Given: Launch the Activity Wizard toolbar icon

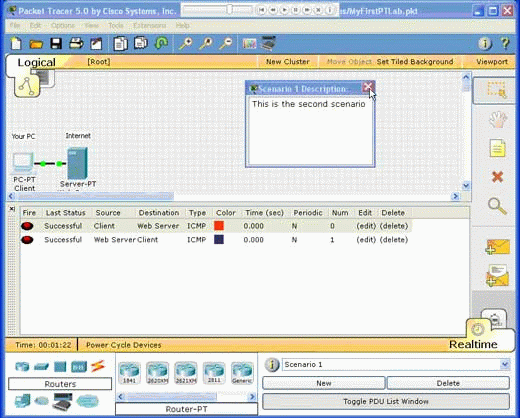Looking at the screenshot, I should tap(96, 44).
